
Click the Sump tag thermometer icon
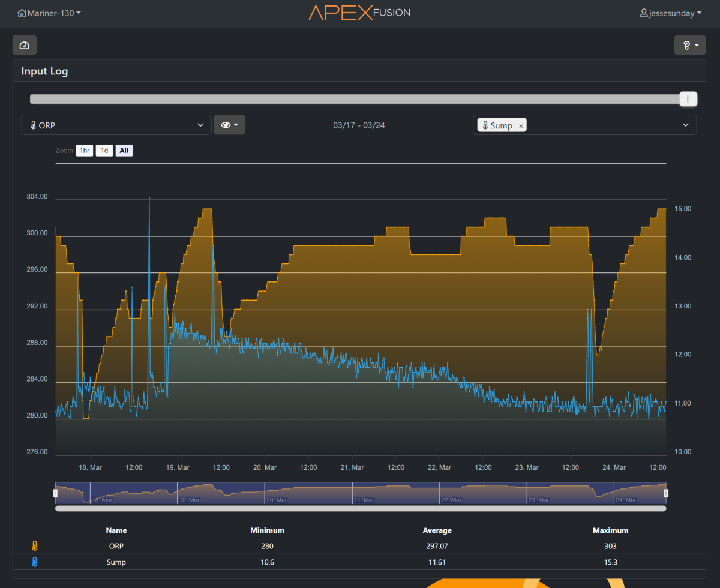[484, 125]
